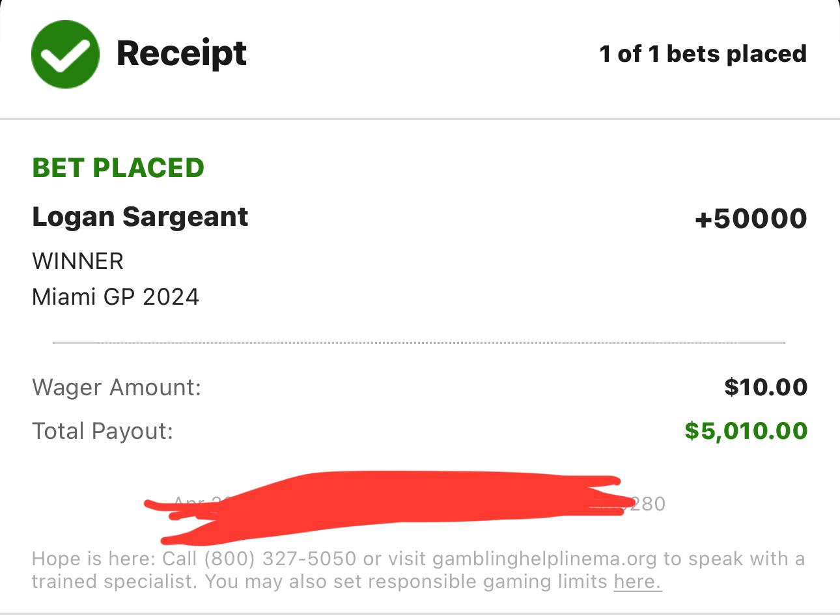Open the gamblinghelplinema.org website link
The height and width of the screenshot is (616, 840).
(544, 559)
